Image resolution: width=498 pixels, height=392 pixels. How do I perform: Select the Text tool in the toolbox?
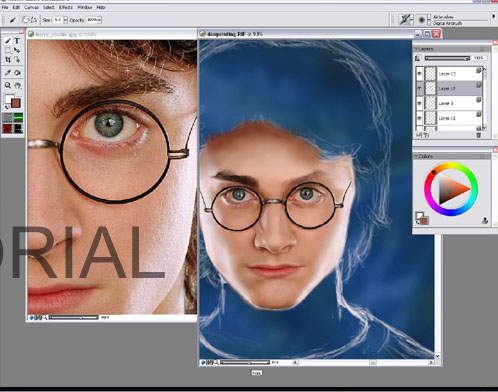point(17,41)
